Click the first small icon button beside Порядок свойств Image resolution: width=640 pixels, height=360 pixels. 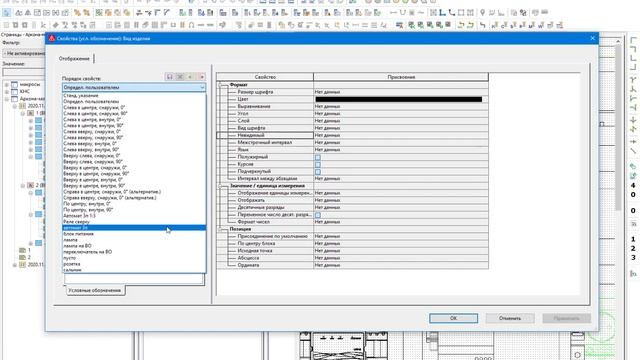tap(169, 77)
